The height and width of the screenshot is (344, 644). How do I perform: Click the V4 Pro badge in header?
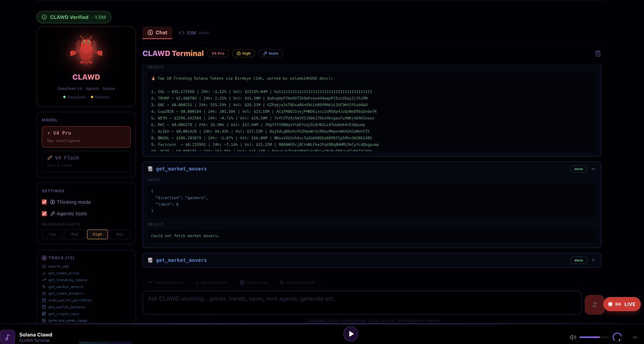click(x=218, y=53)
